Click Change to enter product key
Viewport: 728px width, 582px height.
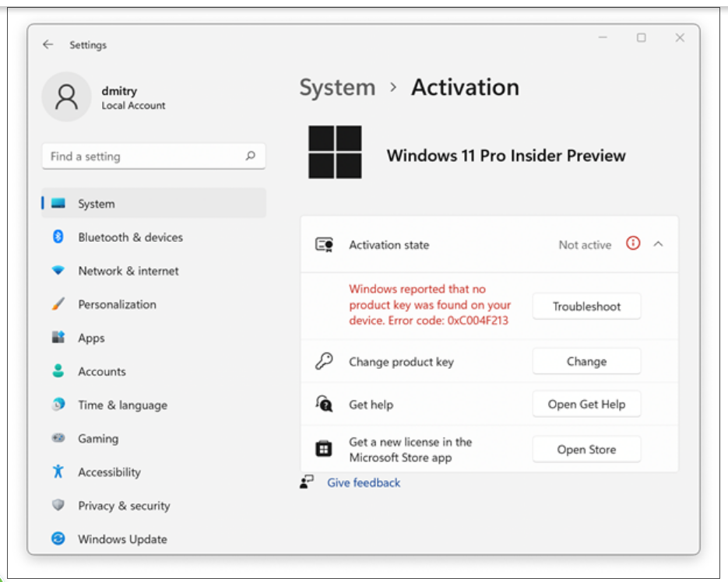click(586, 362)
